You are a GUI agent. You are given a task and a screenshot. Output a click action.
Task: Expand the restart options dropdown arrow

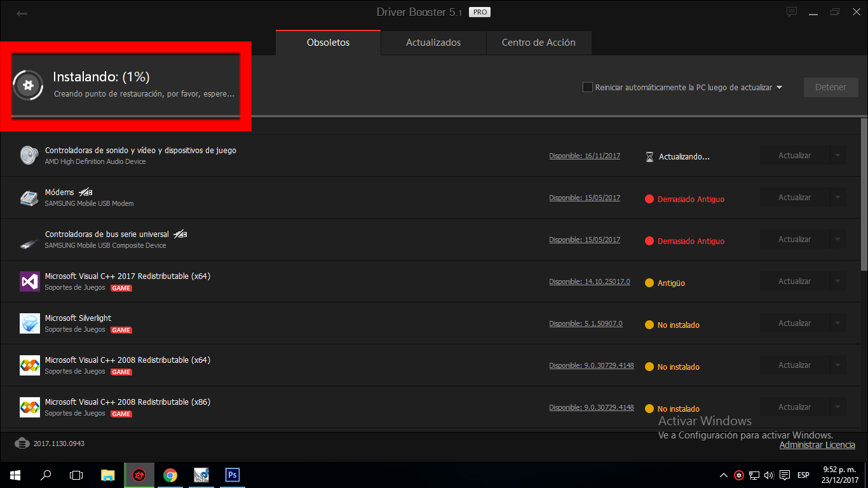point(779,88)
